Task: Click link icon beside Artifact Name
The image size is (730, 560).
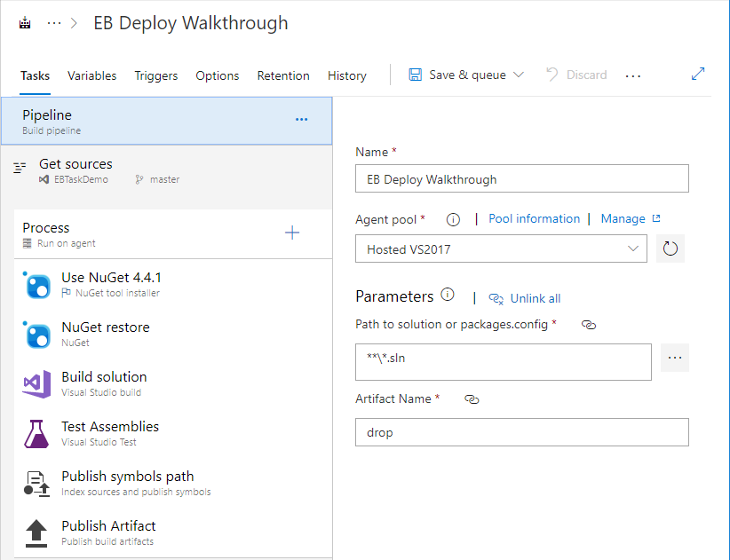Action: [x=472, y=399]
